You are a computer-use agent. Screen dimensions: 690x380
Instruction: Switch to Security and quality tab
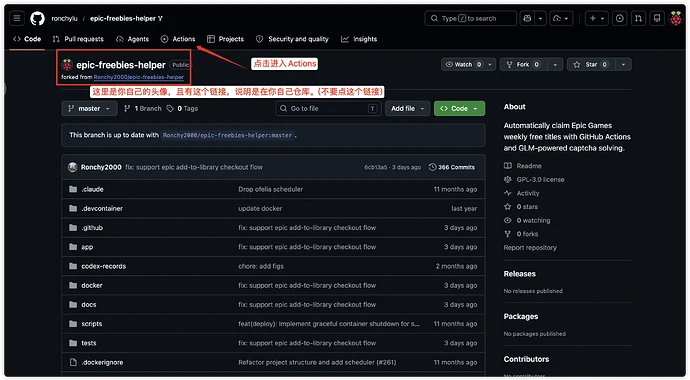pos(292,39)
